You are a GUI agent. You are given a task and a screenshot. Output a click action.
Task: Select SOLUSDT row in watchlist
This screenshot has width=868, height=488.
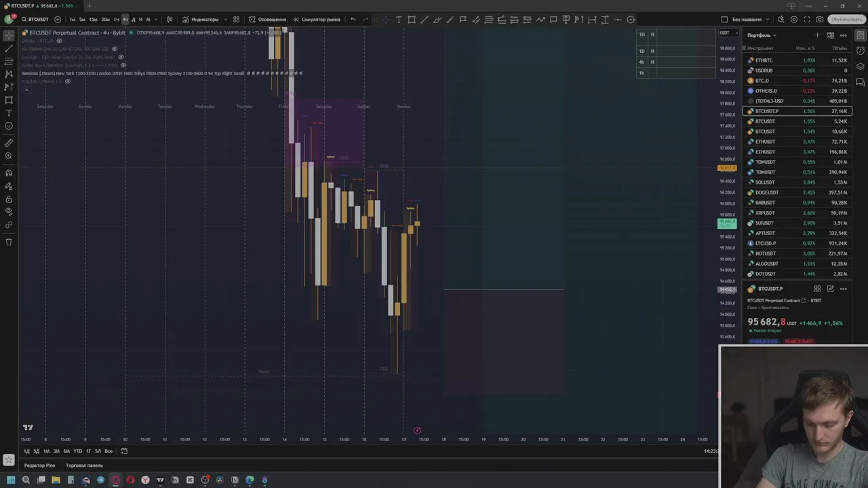797,182
